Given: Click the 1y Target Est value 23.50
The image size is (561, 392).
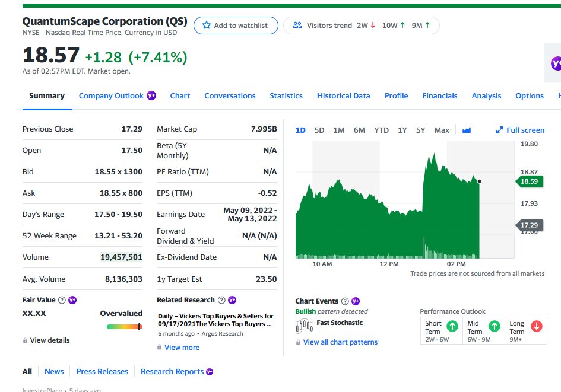Looking at the screenshot, I should point(266,279).
